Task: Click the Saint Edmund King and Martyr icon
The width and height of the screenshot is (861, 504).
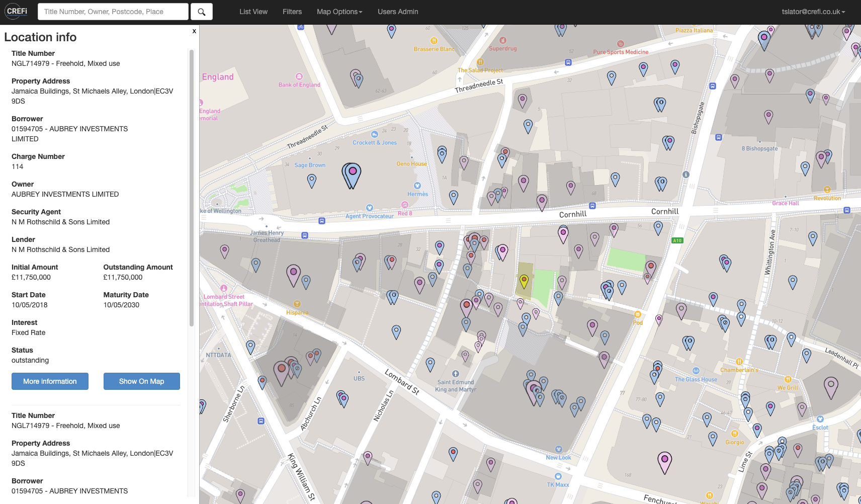Action: click(x=456, y=374)
